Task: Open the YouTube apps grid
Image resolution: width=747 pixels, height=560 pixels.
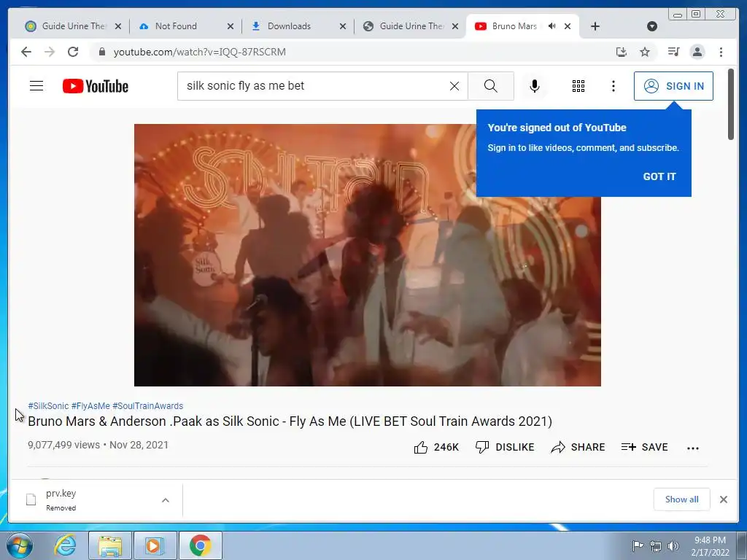Action: [578, 86]
